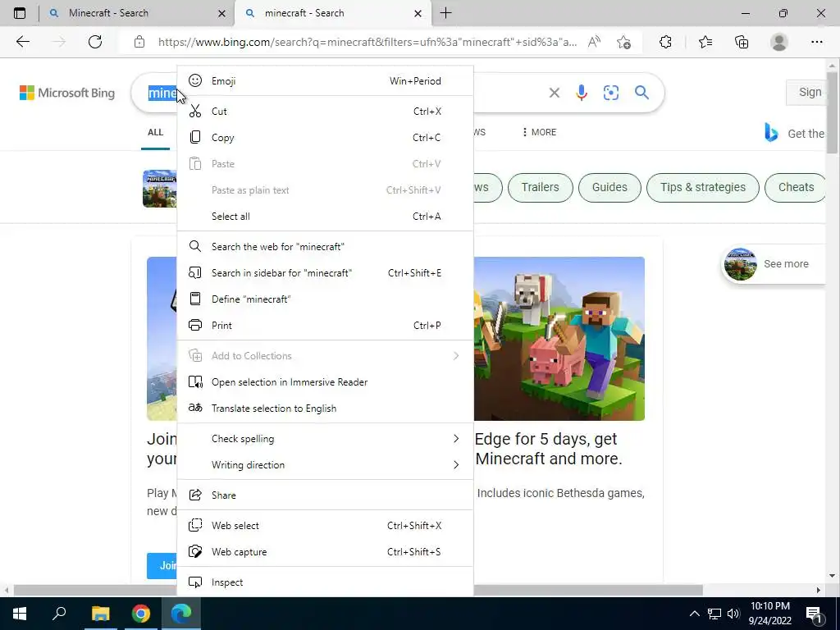Click Search in sidebar for "minecraft"

click(x=325, y=272)
